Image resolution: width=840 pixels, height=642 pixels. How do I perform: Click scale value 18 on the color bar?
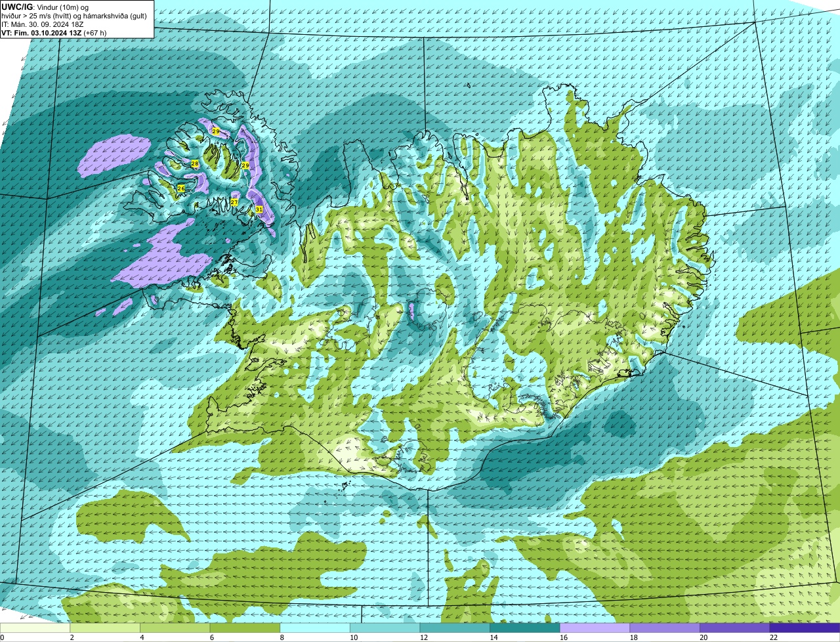point(633,637)
